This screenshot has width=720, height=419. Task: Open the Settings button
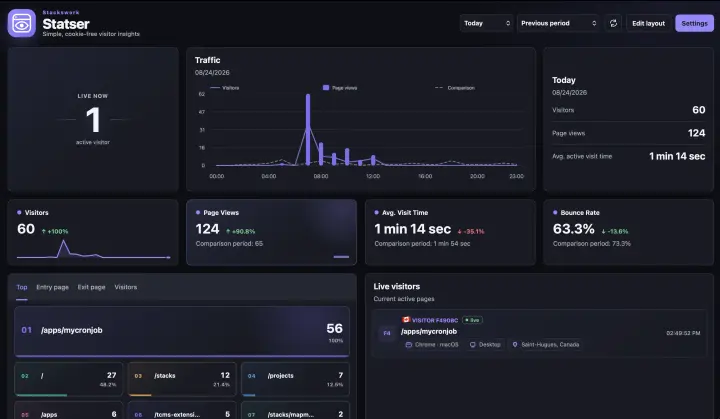coord(694,23)
